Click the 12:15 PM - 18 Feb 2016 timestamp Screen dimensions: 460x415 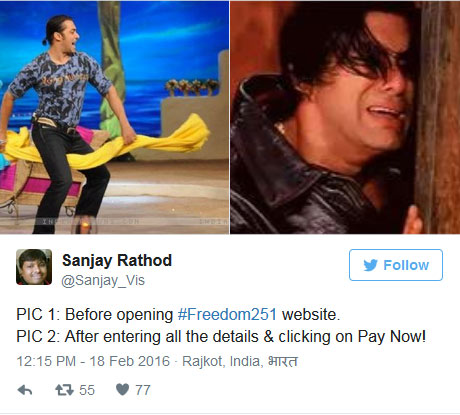[93, 361]
